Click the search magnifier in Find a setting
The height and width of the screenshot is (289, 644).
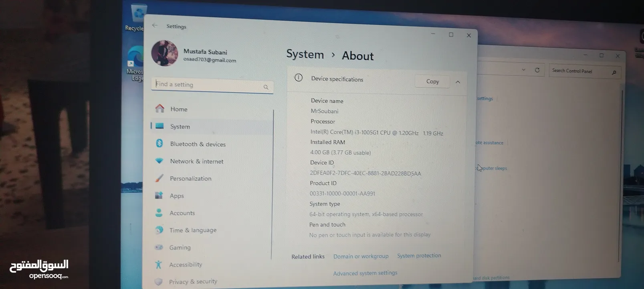click(266, 87)
